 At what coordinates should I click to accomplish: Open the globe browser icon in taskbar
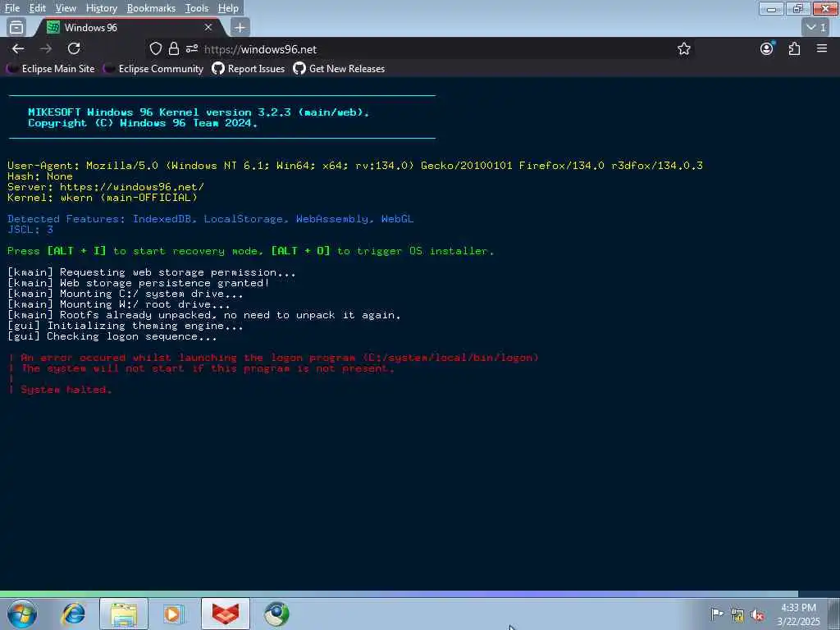click(276, 614)
